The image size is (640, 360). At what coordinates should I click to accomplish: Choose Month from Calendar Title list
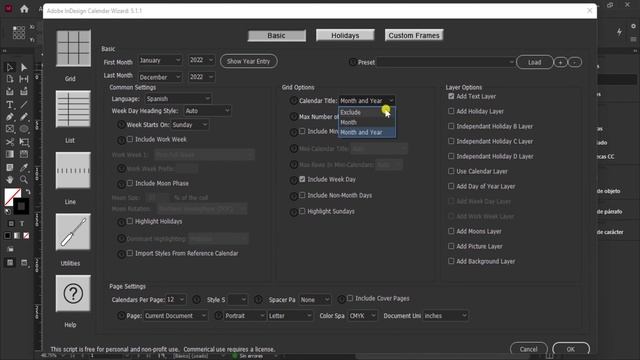[367, 122]
